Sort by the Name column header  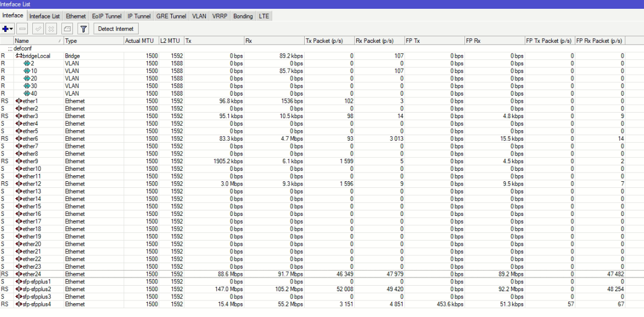tap(38, 41)
